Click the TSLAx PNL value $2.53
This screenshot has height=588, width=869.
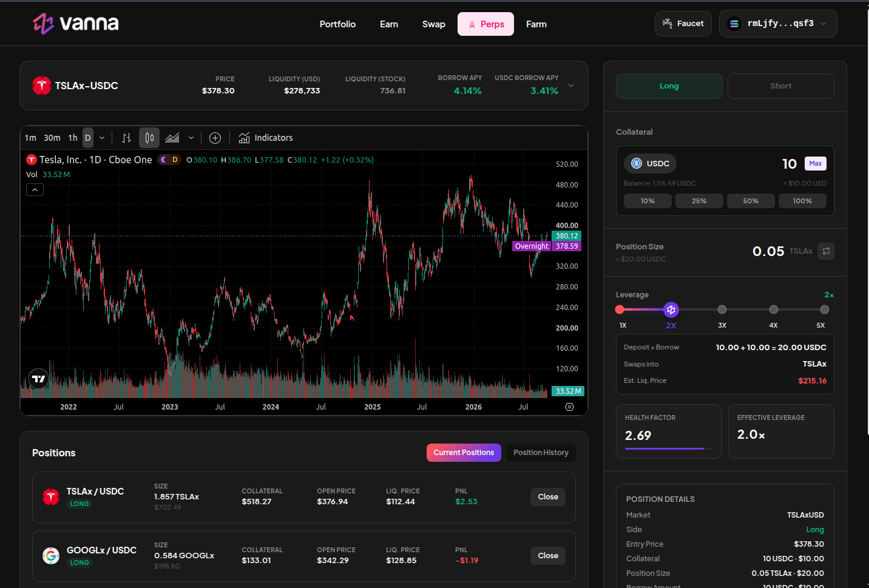[466, 502]
